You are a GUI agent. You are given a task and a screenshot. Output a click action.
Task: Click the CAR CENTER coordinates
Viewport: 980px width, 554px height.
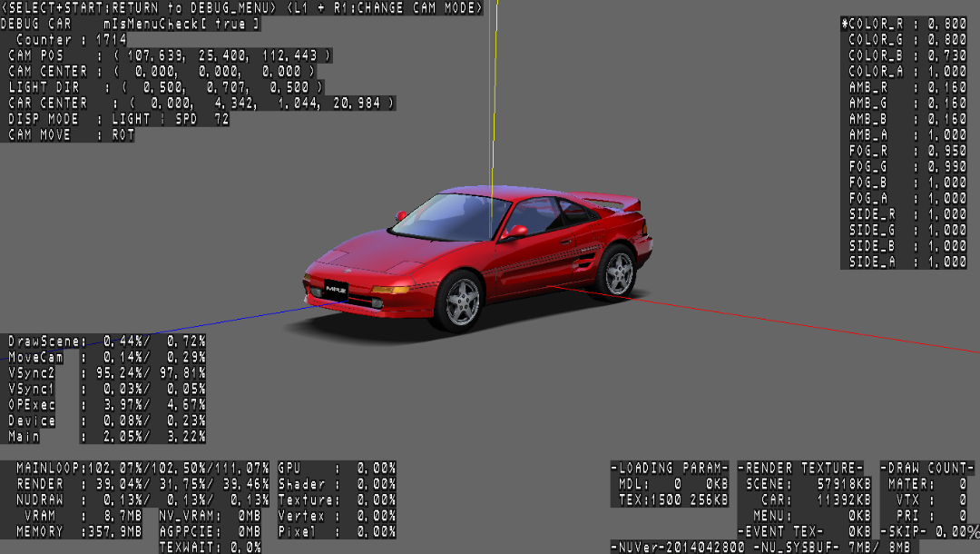click(200, 103)
